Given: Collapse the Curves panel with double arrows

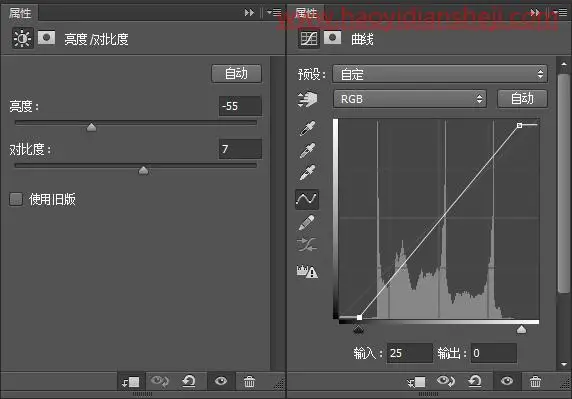Looking at the screenshot, I should pos(535,13).
